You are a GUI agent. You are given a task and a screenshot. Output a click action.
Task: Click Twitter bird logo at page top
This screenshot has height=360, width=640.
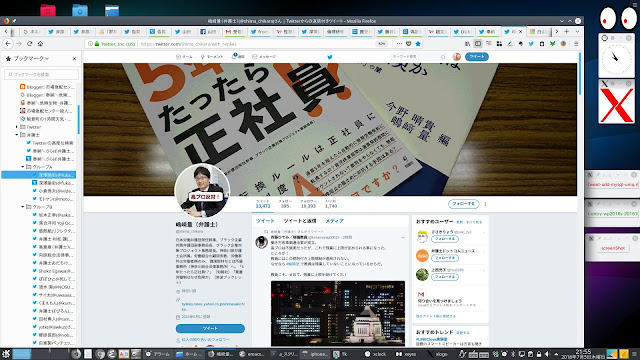pyautogui.click(x=330, y=57)
